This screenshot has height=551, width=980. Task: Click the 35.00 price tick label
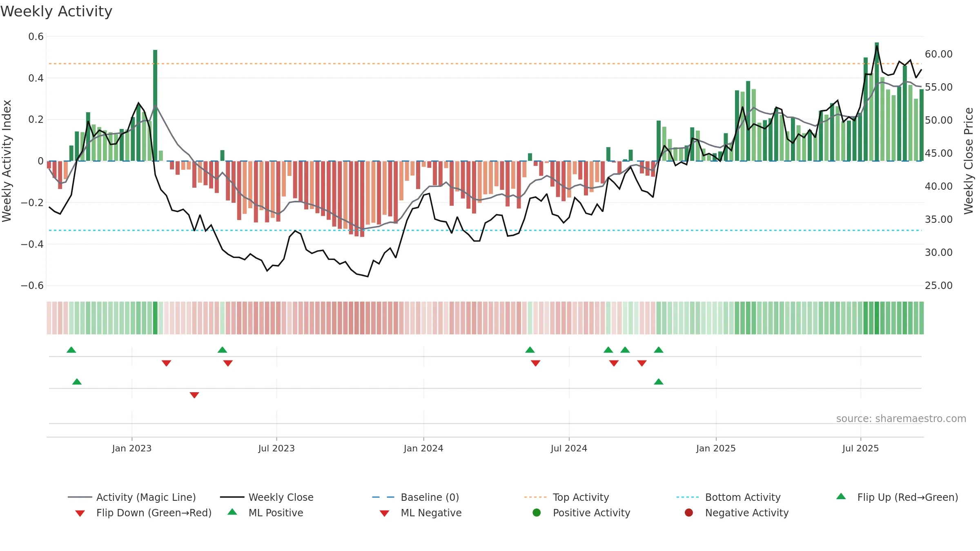click(x=939, y=219)
